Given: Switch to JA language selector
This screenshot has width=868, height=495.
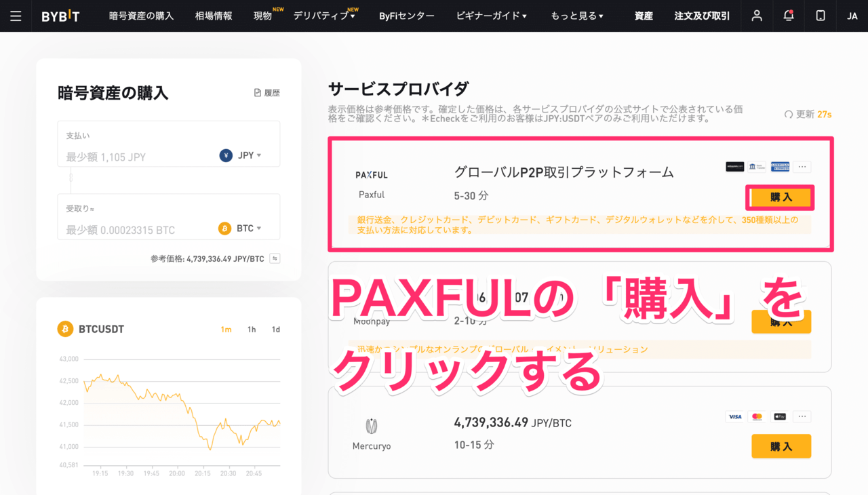Looking at the screenshot, I should 852,16.
